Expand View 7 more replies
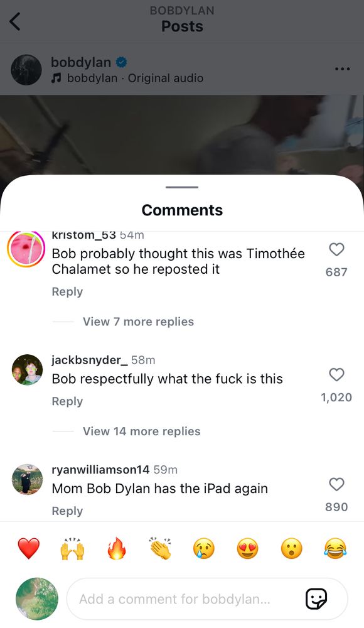The height and width of the screenshot is (628, 364). tap(138, 322)
